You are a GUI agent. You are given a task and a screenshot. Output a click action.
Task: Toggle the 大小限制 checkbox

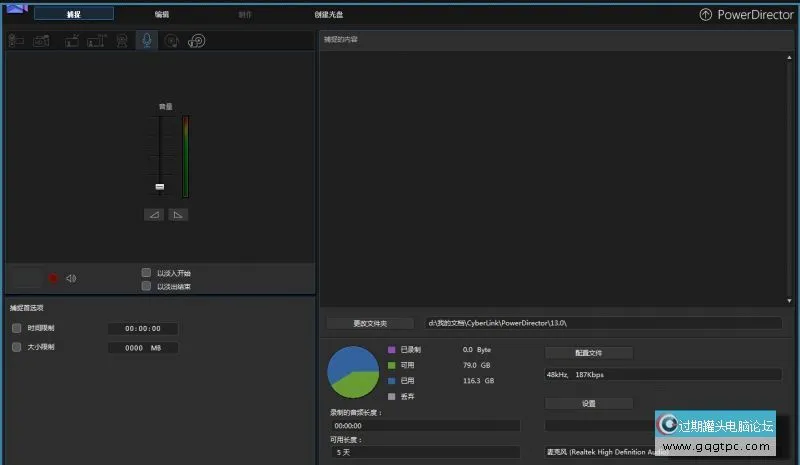click(16, 347)
